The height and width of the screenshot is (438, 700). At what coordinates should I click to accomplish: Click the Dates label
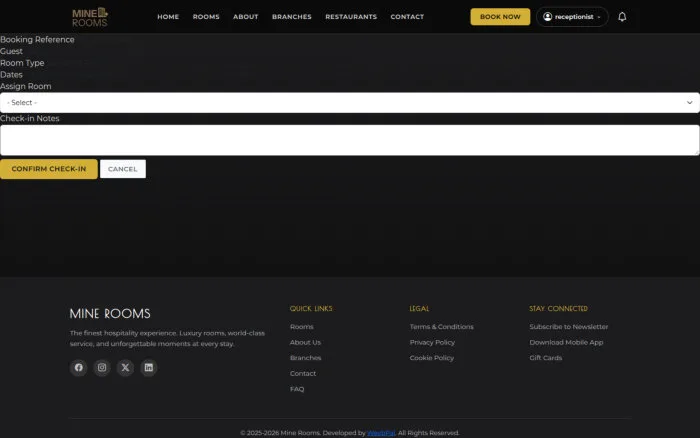(x=11, y=75)
